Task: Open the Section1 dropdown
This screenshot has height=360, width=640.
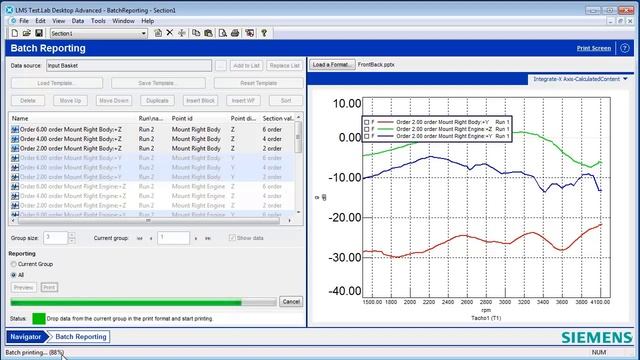Action: (144, 33)
